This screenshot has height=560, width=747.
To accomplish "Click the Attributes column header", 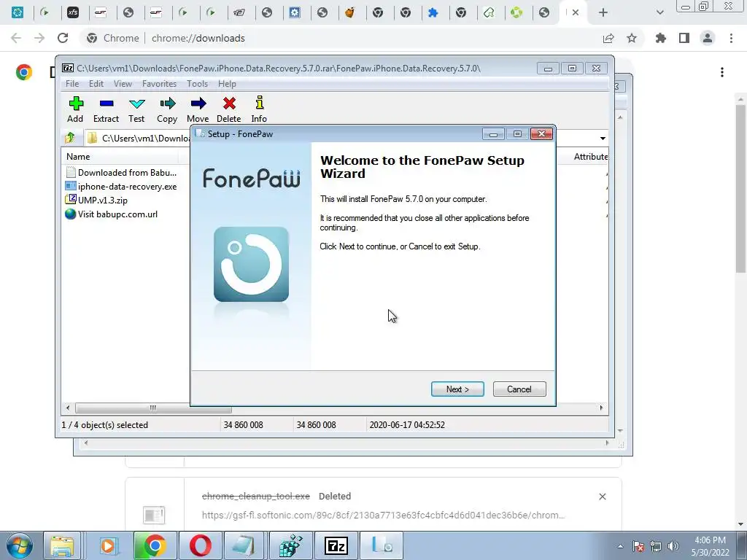I will point(591,157).
